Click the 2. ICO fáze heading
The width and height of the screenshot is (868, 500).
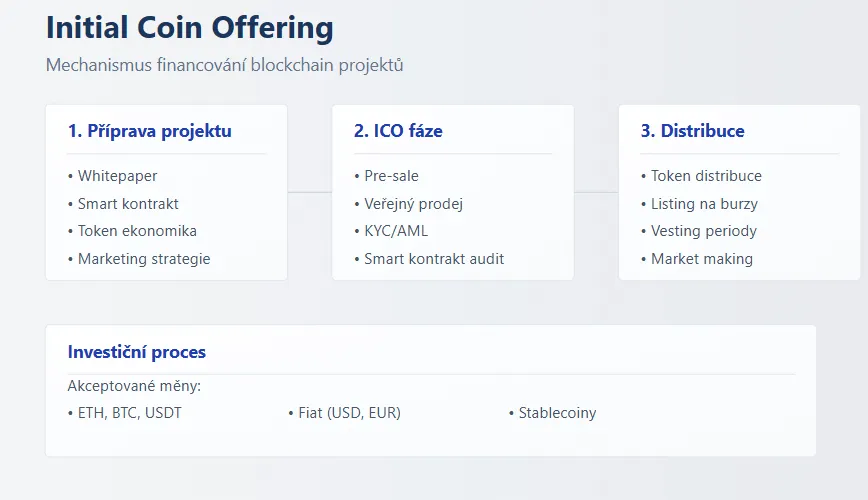coord(398,131)
